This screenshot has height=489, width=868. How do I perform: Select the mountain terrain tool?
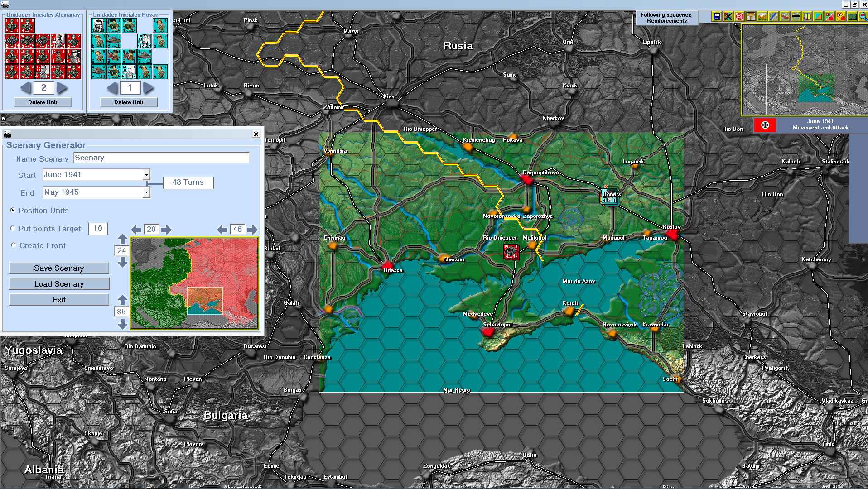(762, 16)
